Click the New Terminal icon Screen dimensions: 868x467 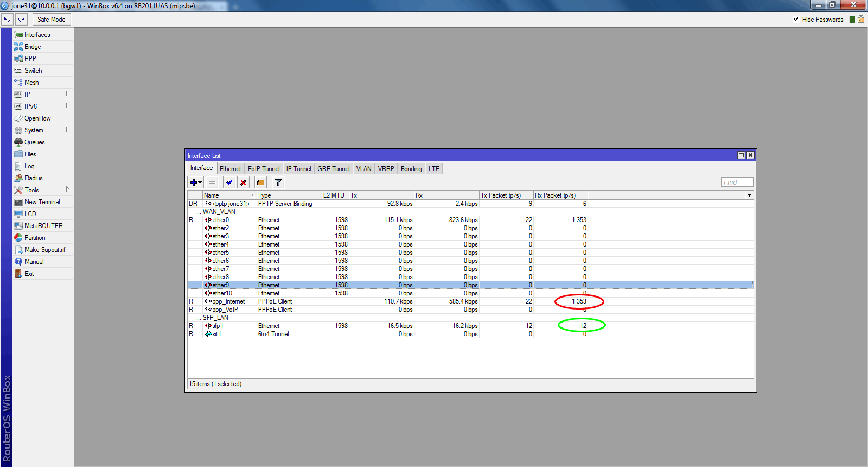(x=18, y=202)
